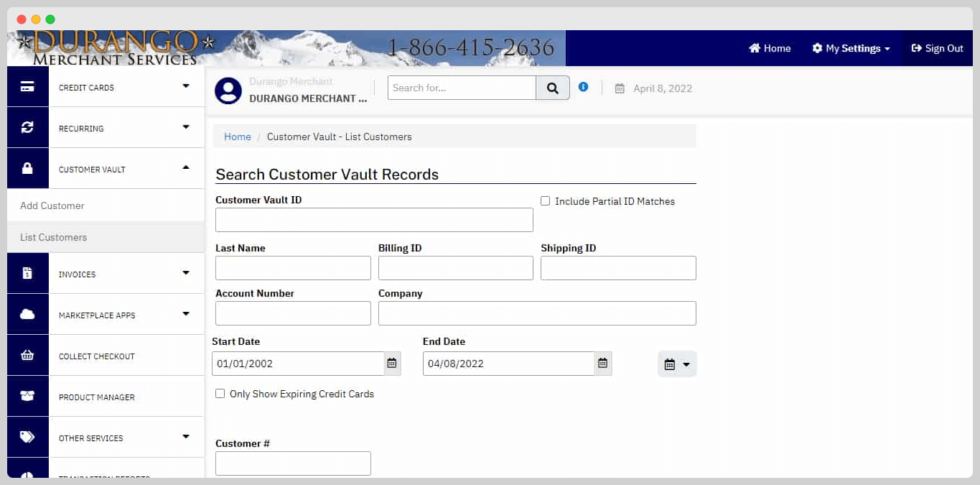This screenshot has height=485, width=980.
Task: Click Sign Out
Action: (937, 48)
